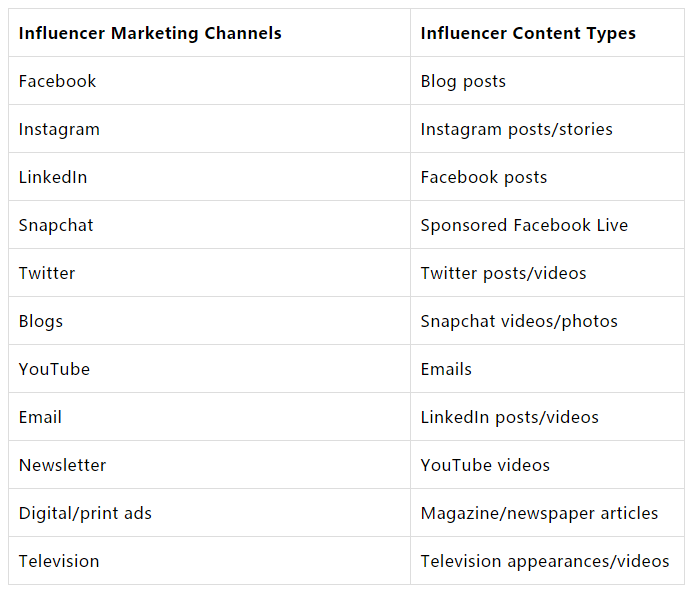This screenshot has width=695, height=592.
Task: Click the Snapchat table cell
Action: [x=209, y=225]
